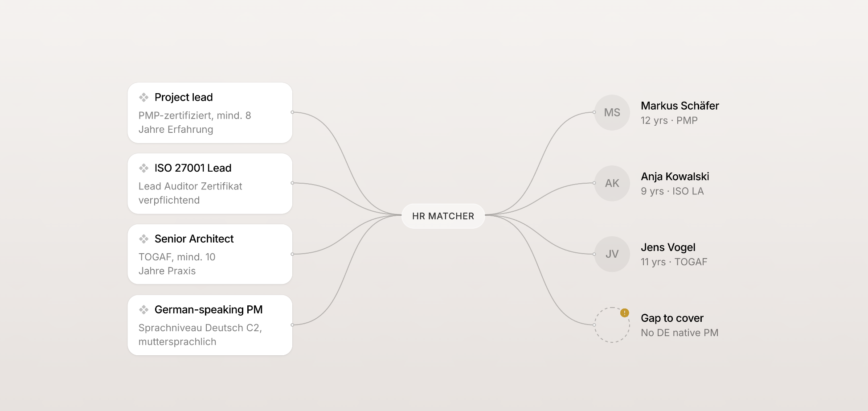This screenshot has width=868, height=411.
Task: Click the 'PMP-zertifiziert, mind. 8 Jahre Erfahrung' description
Action: pos(195,123)
